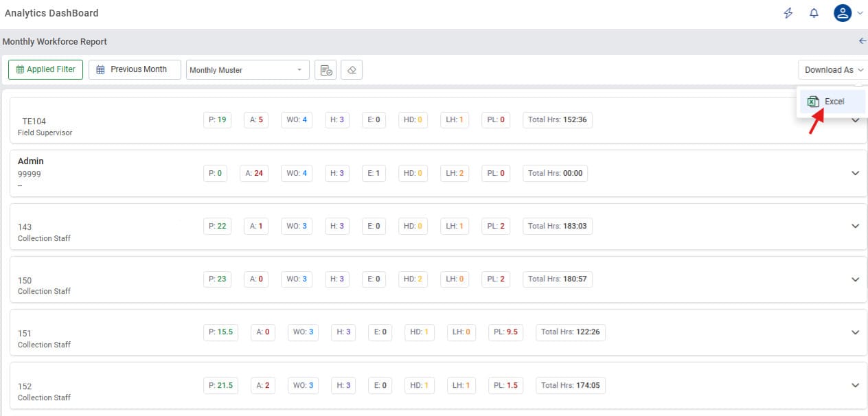Click the Excel file icon
Image resolution: width=868 pixels, height=416 pixels.
(x=813, y=102)
